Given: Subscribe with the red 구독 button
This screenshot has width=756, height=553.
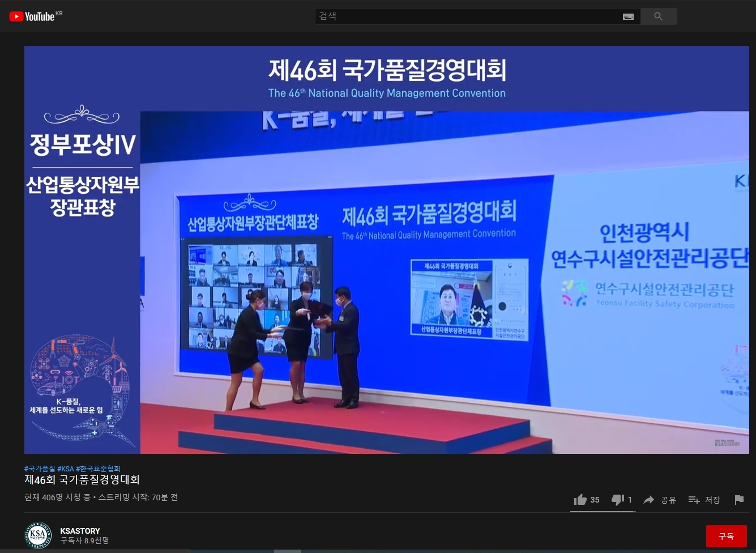Looking at the screenshot, I should [726, 536].
